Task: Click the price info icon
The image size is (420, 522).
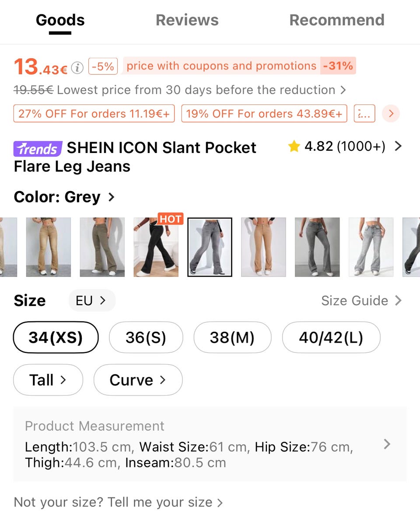Action: tap(77, 68)
